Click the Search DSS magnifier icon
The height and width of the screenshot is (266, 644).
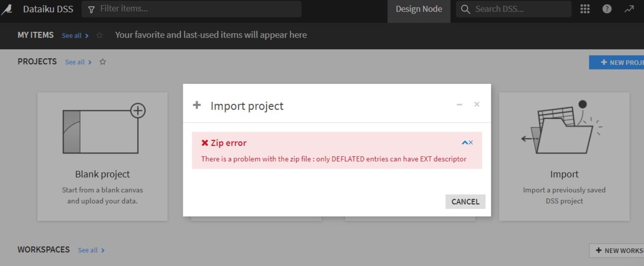[x=465, y=9]
